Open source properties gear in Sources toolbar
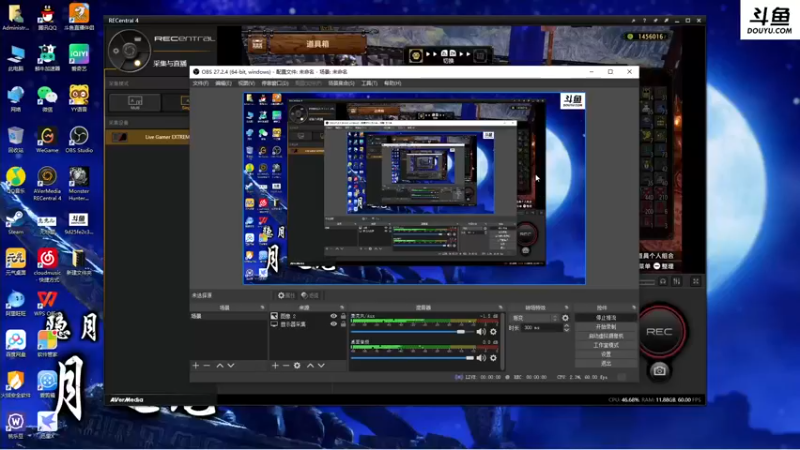Viewport: 800px width, 450px height. tap(297, 365)
